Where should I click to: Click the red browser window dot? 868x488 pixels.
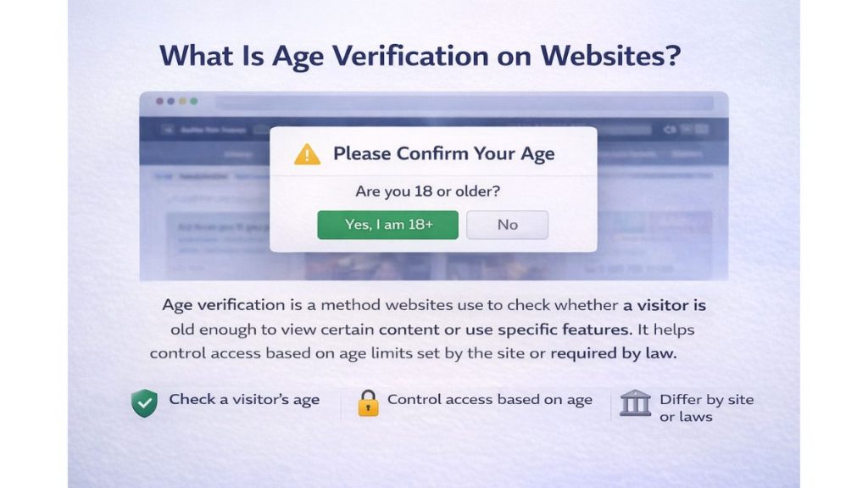(158, 100)
